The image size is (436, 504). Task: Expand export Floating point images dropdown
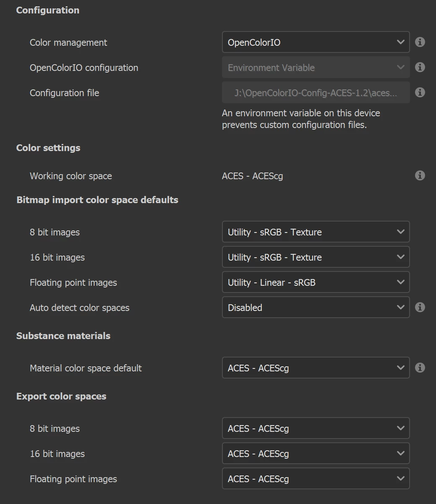click(x=316, y=479)
